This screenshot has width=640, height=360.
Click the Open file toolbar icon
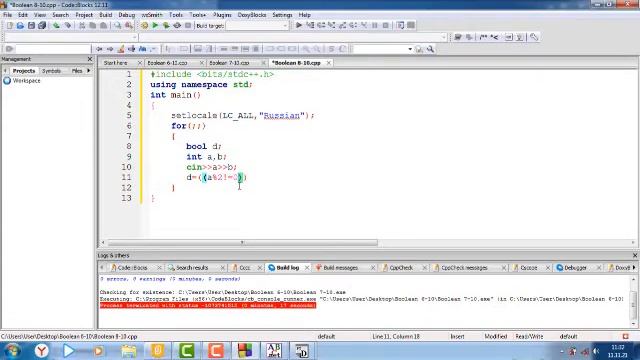click(x=20, y=25)
